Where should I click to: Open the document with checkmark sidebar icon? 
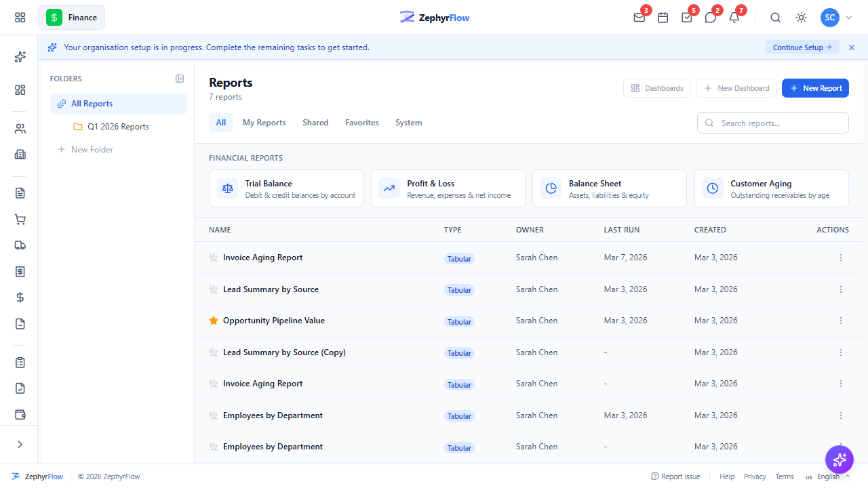[x=20, y=388]
